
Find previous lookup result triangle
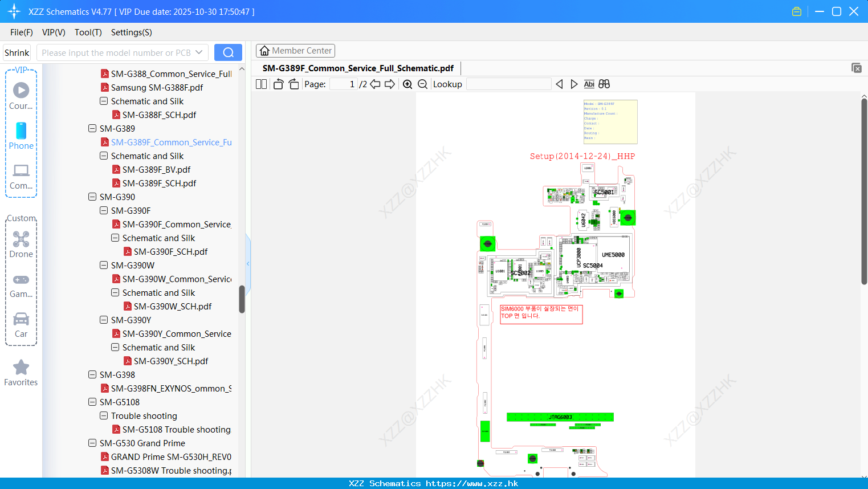click(559, 84)
